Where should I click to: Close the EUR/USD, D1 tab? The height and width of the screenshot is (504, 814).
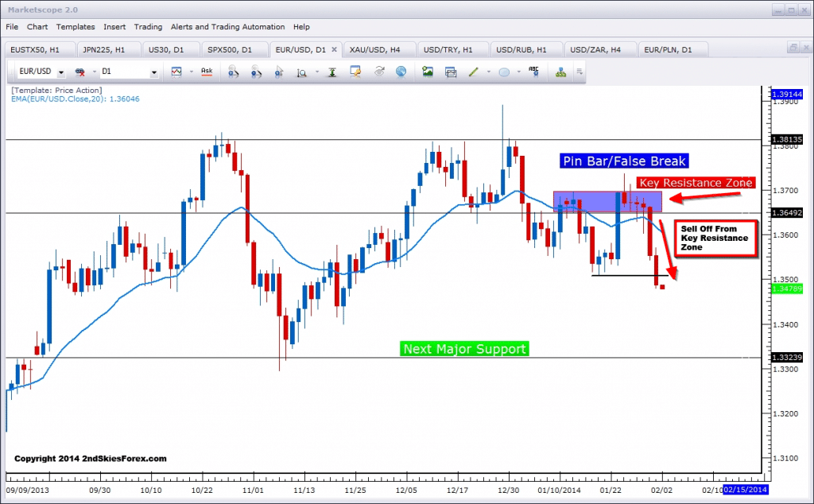[335, 49]
